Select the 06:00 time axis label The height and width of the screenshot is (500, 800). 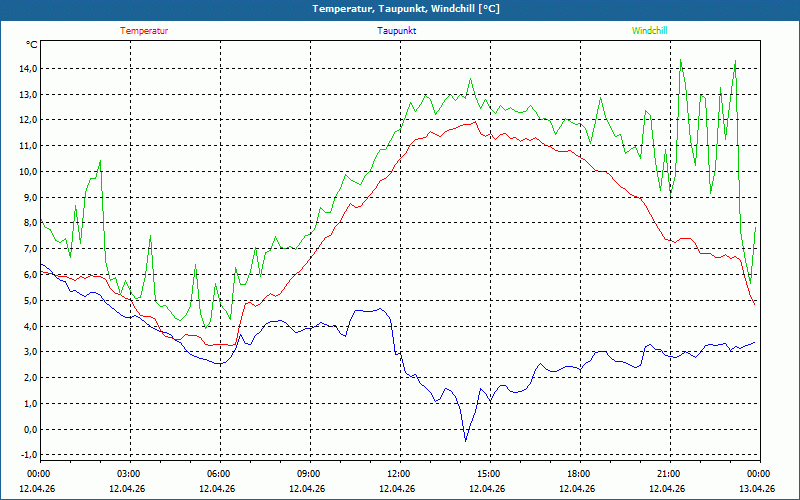click(x=219, y=474)
